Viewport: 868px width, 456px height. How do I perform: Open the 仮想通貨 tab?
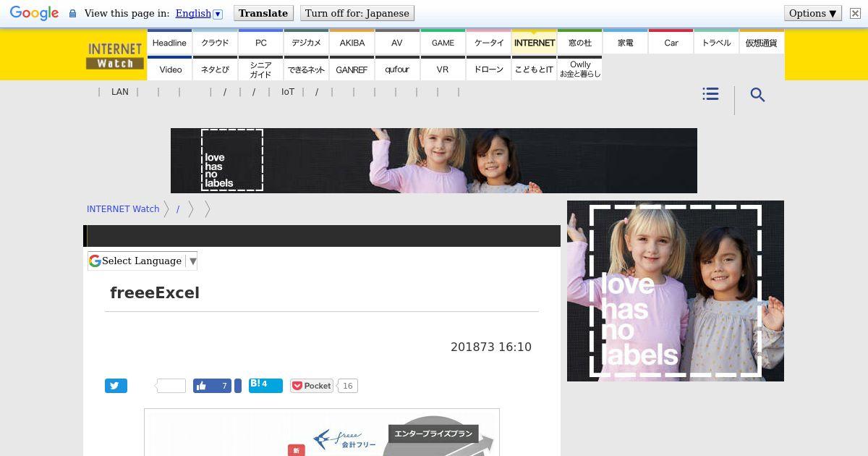(x=762, y=42)
